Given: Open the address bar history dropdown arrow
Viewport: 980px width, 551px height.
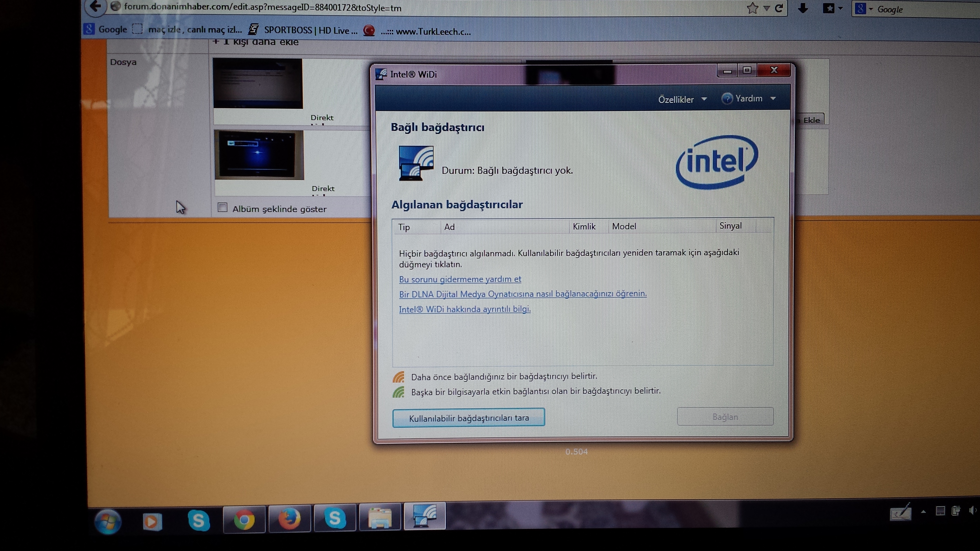Looking at the screenshot, I should pyautogui.click(x=767, y=8).
